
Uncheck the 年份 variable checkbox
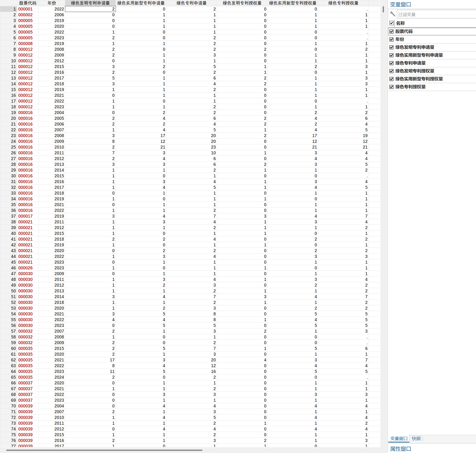pos(392,39)
